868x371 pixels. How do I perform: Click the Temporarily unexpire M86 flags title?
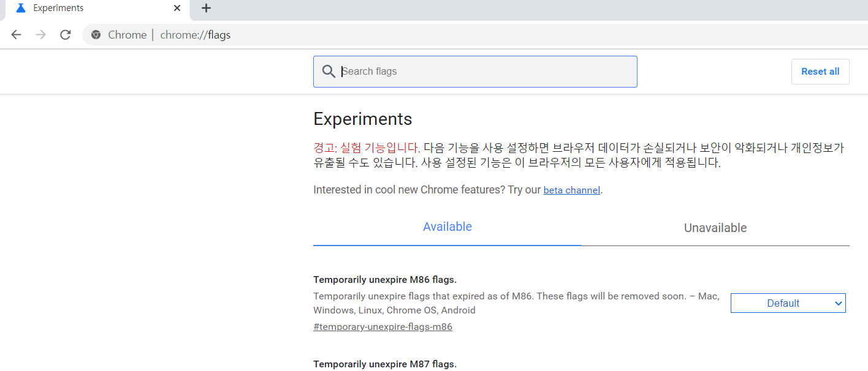click(385, 280)
